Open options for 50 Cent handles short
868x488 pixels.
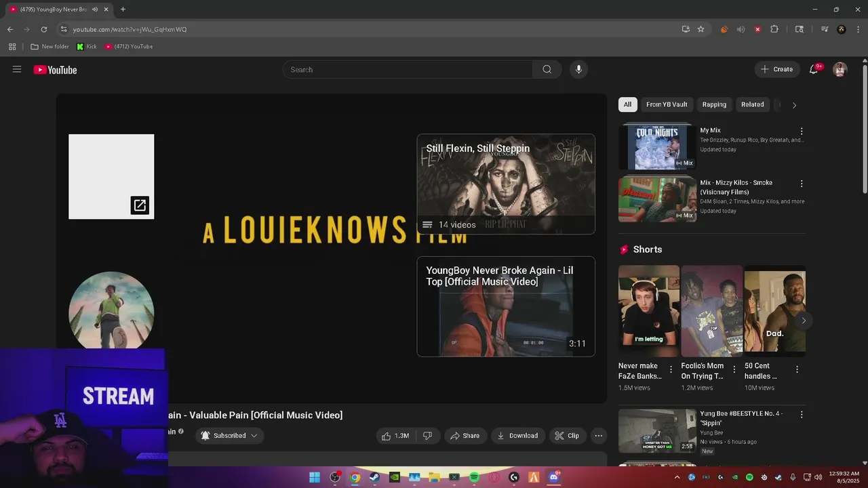[x=797, y=369]
